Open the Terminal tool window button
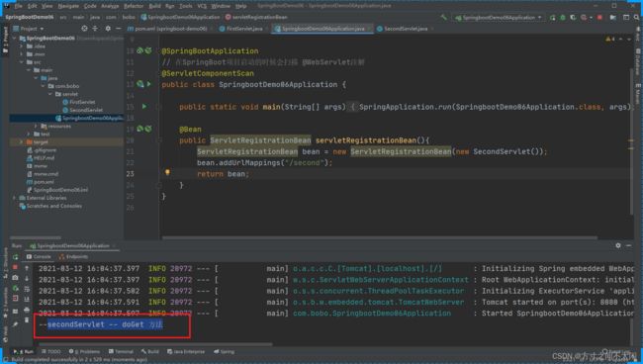643x364 pixels. coord(121,352)
